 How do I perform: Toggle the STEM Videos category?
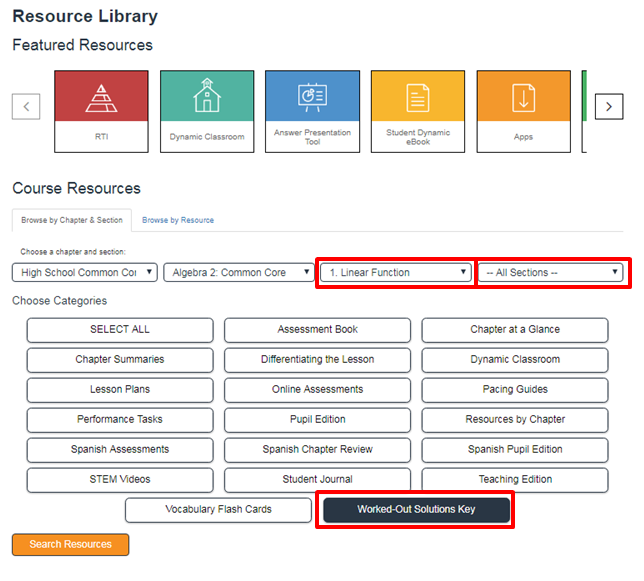[120, 480]
